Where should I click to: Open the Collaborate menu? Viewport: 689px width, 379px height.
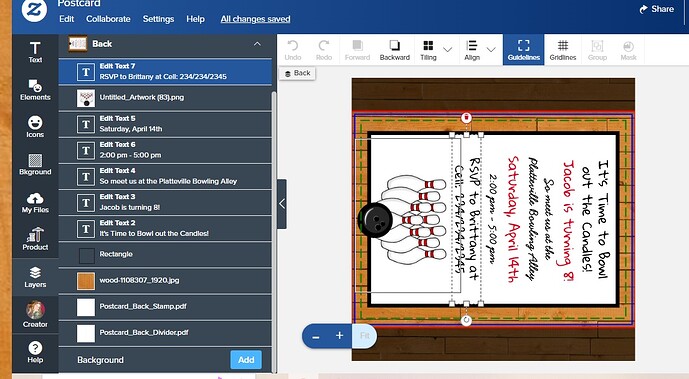coord(108,19)
